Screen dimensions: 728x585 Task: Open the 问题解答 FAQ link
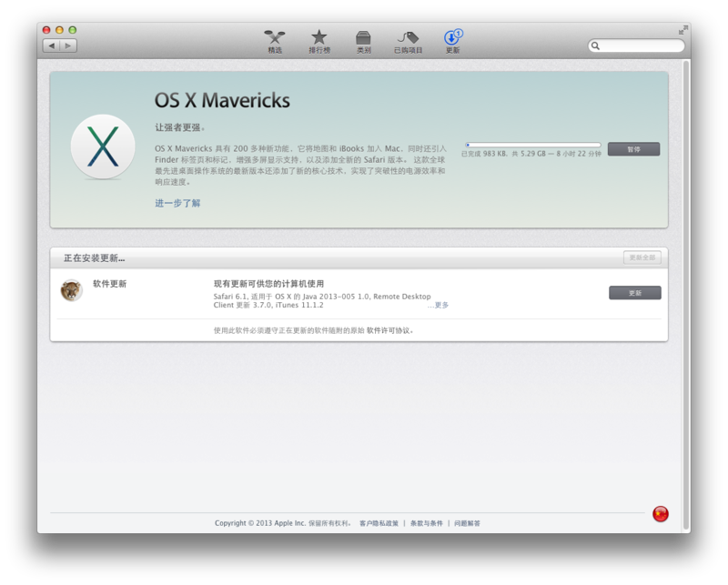(467, 523)
